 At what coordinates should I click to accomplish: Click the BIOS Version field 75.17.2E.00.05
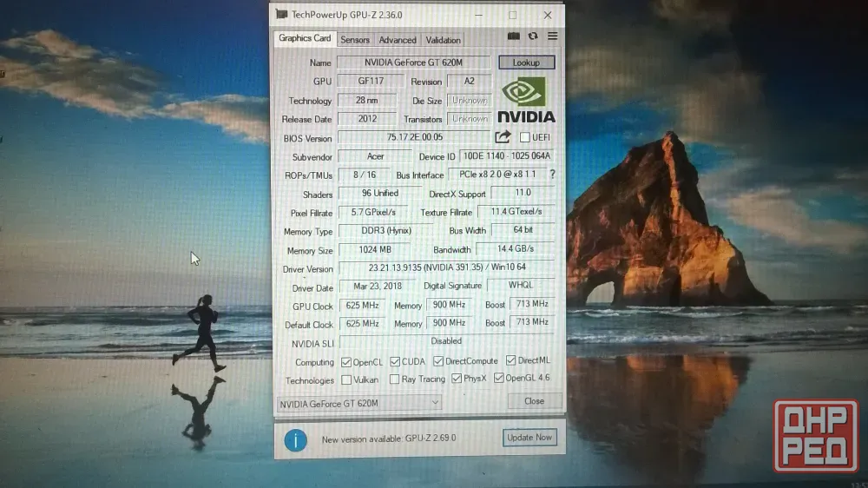coord(415,137)
